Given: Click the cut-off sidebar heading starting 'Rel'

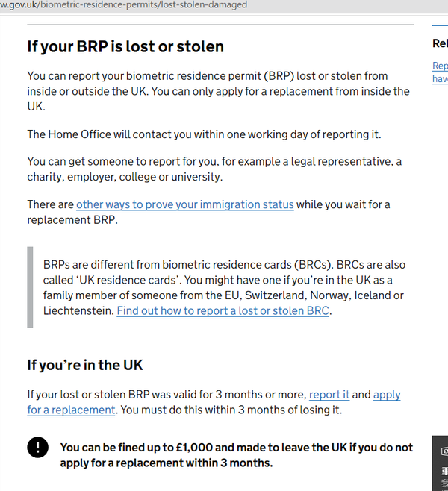Looking at the screenshot, I should click(440, 44).
